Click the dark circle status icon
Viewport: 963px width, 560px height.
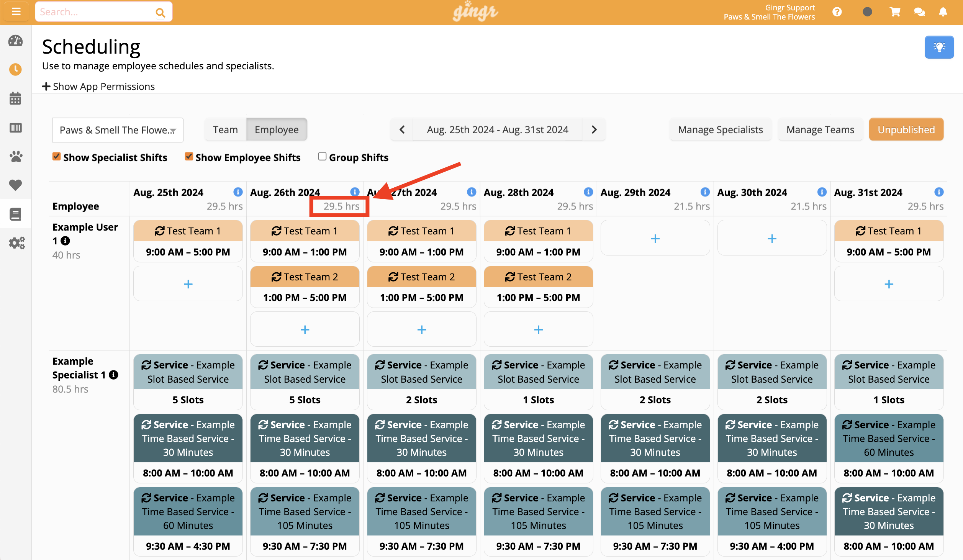(867, 12)
